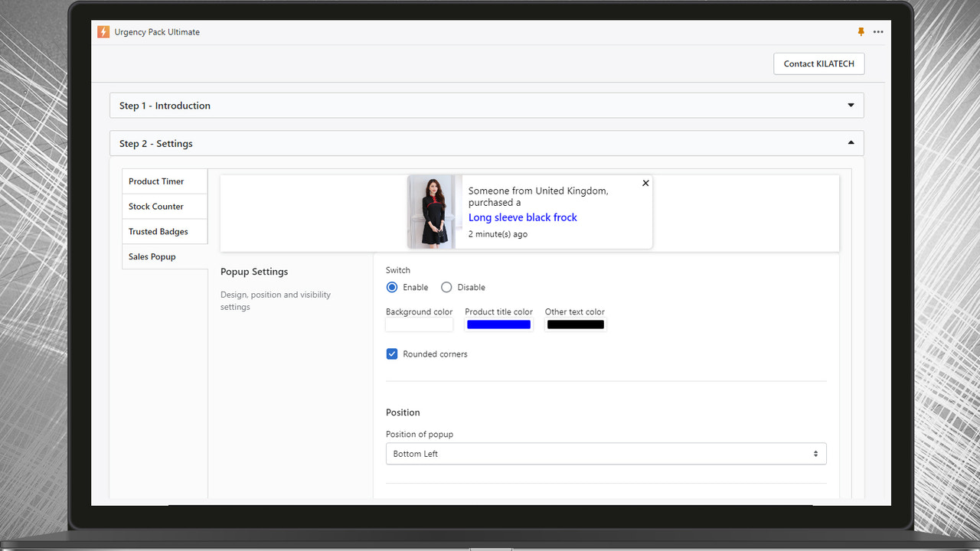This screenshot has width=980, height=551.
Task: Uncheck the Rounded corners checkbox
Action: [391, 354]
